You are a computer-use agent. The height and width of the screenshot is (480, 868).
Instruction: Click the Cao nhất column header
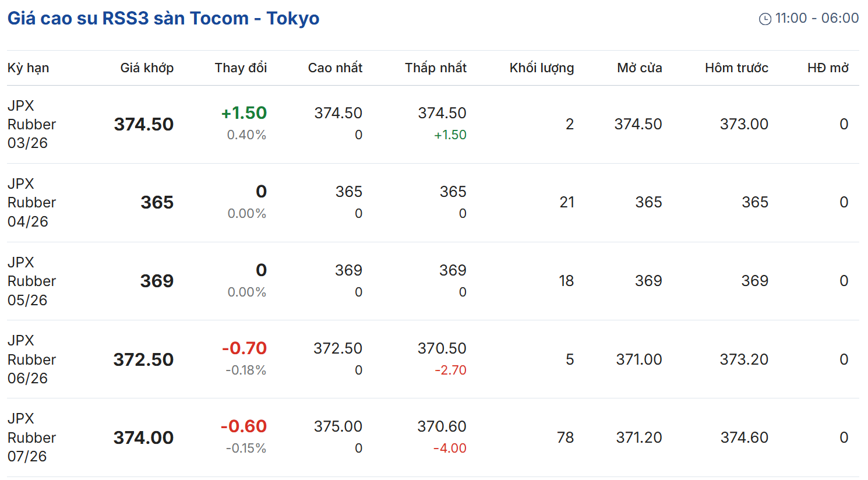point(335,68)
